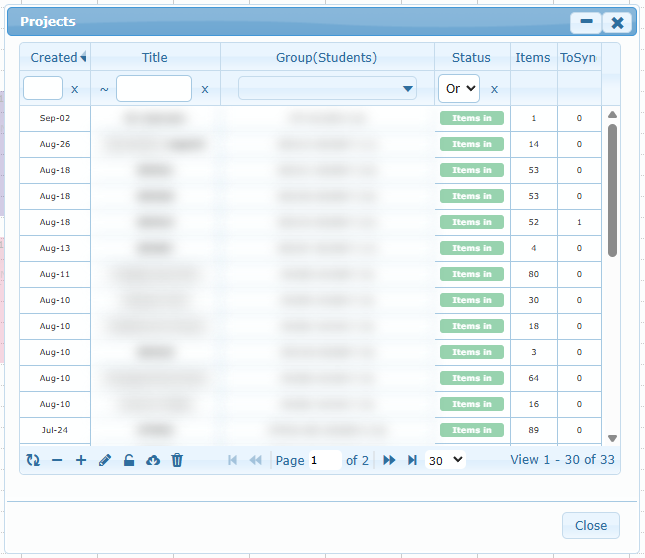645x558 pixels.
Task: Click Items value 80 cell
Action: pos(534,274)
